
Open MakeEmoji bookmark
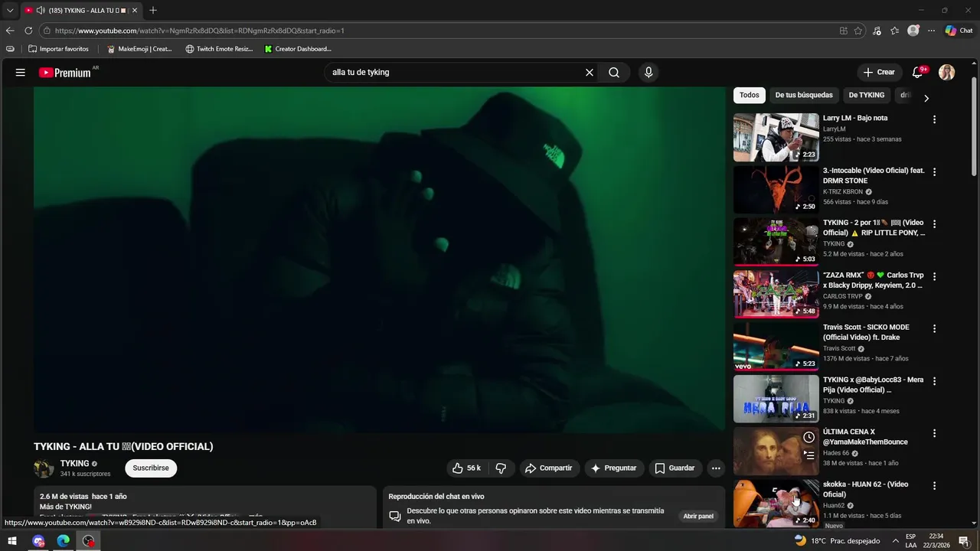click(139, 49)
